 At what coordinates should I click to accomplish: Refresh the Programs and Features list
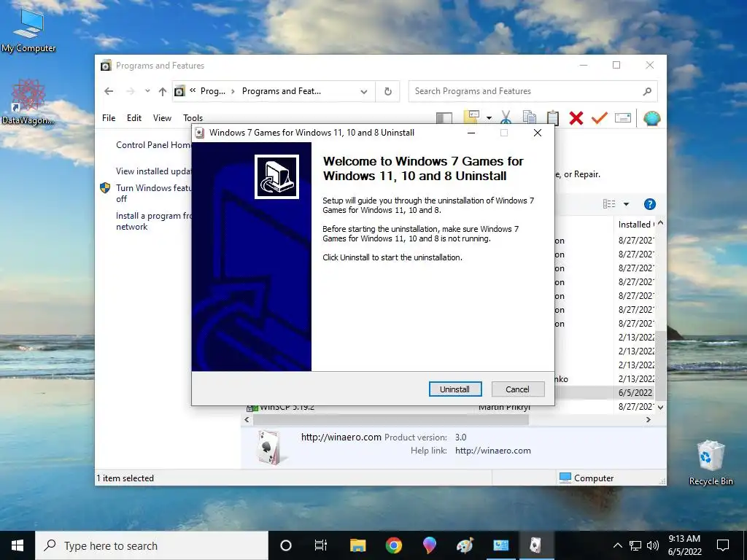pos(388,91)
